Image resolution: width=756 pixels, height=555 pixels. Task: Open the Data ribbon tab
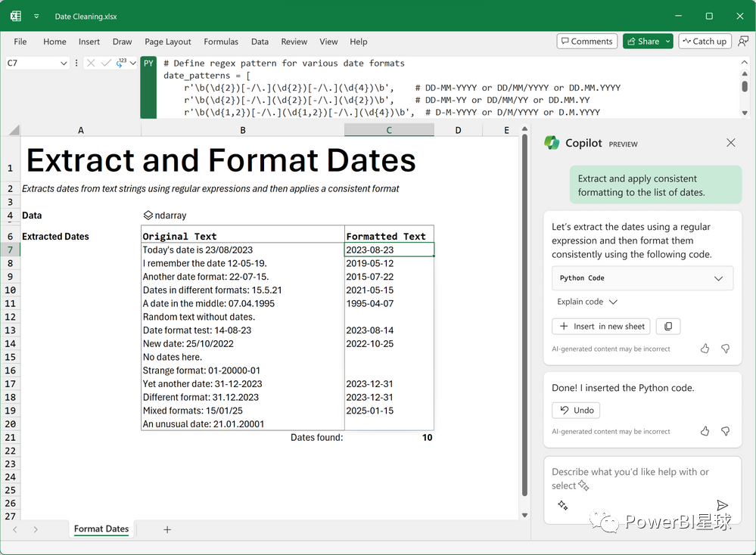coord(260,42)
